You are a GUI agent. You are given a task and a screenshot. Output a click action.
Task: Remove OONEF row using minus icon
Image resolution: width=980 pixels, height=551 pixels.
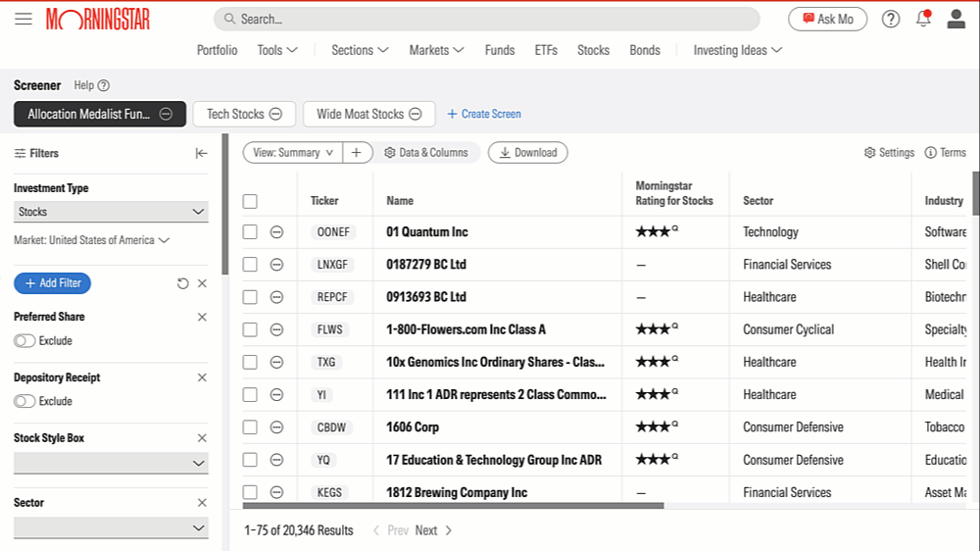pos(276,232)
